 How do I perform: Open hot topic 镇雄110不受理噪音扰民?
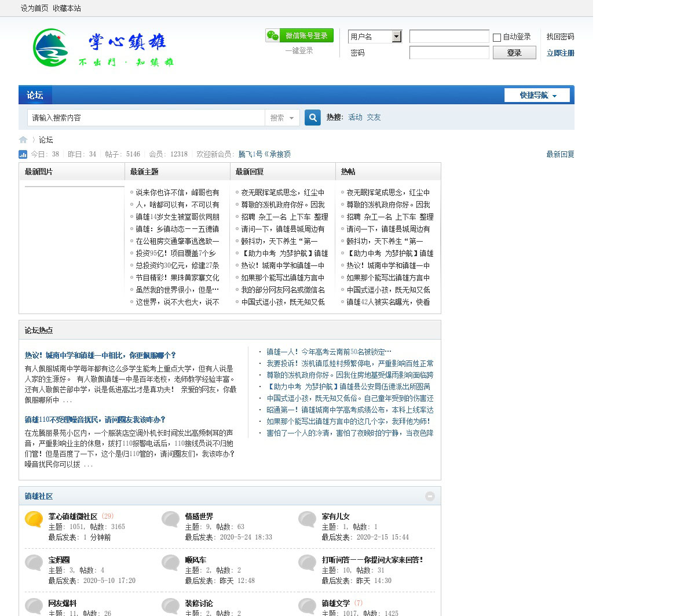point(95,420)
